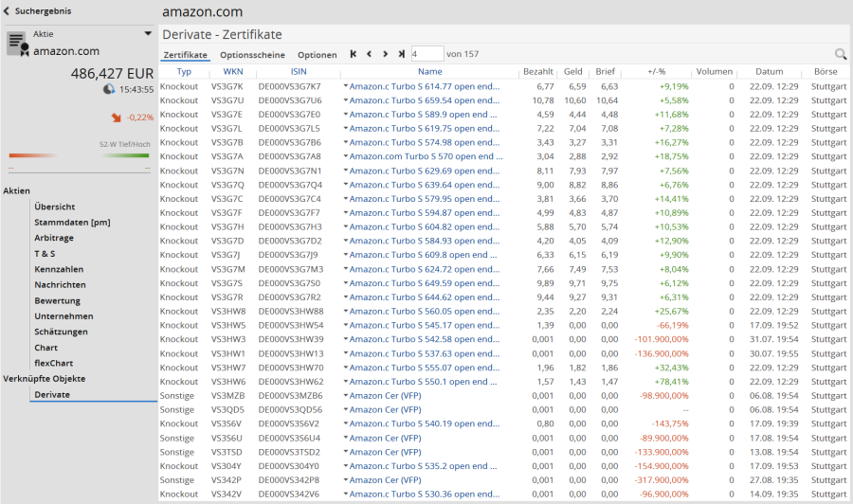Screen dimensions: 853x504
Task: Click the 52-W Tief/Hoch range bar
Action: point(79,155)
